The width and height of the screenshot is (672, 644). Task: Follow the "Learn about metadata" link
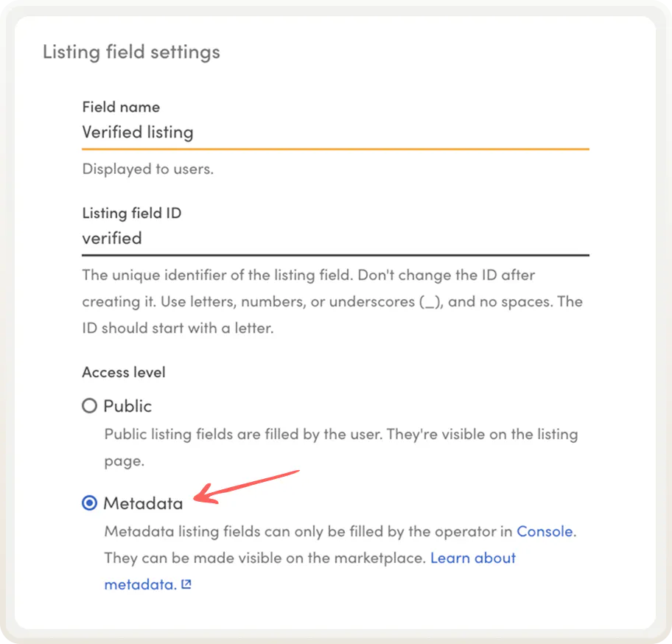(472, 558)
